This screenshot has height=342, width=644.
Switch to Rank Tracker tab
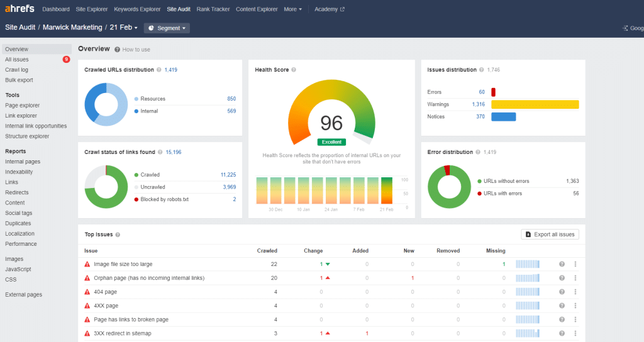point(213,9)
